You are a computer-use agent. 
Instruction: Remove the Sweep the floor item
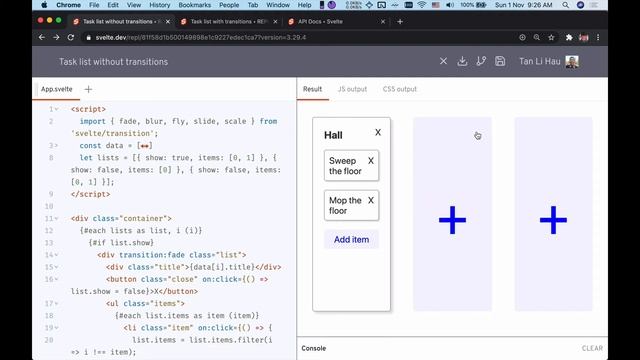[371, 161]
